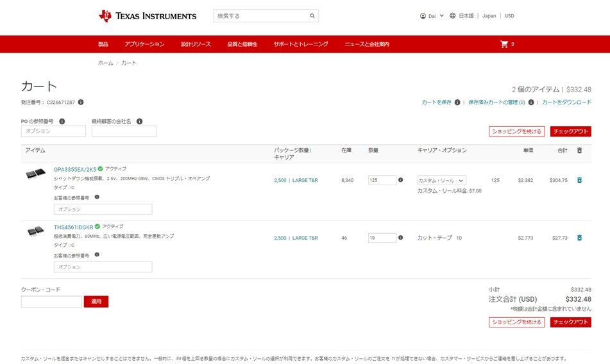Expand the Dai user account menu
Viewport: 610px width, 364px height.
click(x=432, y=16)
